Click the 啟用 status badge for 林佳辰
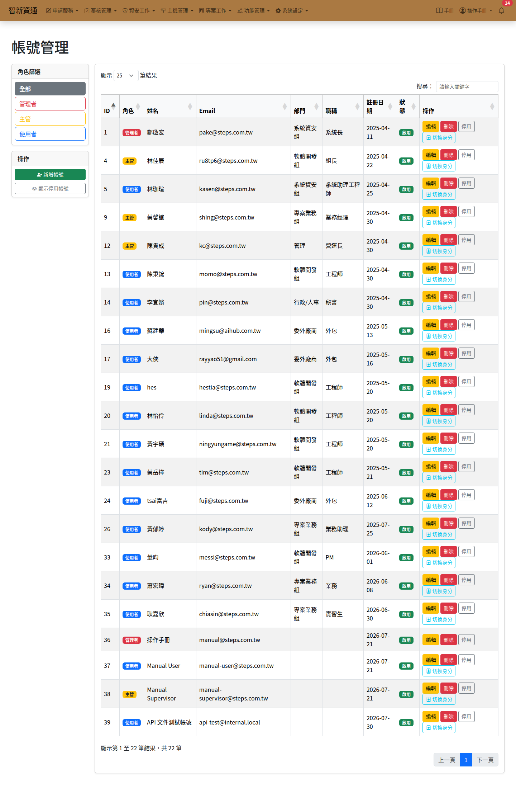 [406, 161]
